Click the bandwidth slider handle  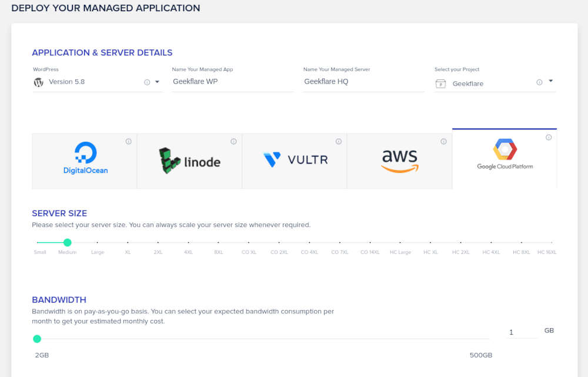click(x=37, y=339)
